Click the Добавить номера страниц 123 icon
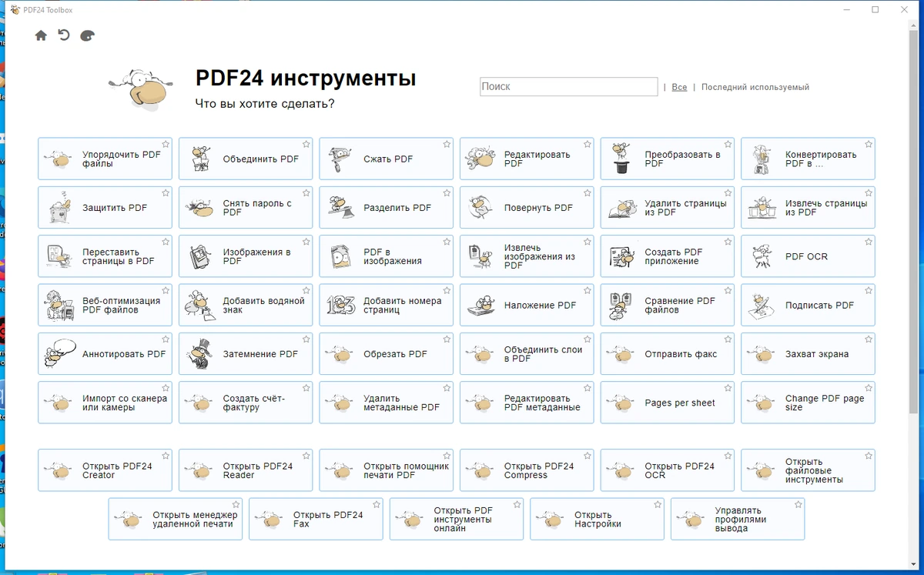The width and height of the screenshot is (924, 575). click(x=340, y=306)
